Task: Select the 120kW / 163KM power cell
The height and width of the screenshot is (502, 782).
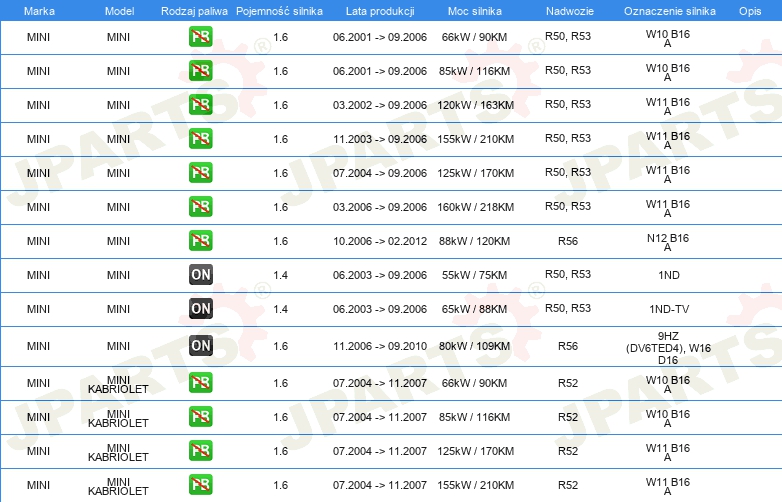Action: coord(475,105)
